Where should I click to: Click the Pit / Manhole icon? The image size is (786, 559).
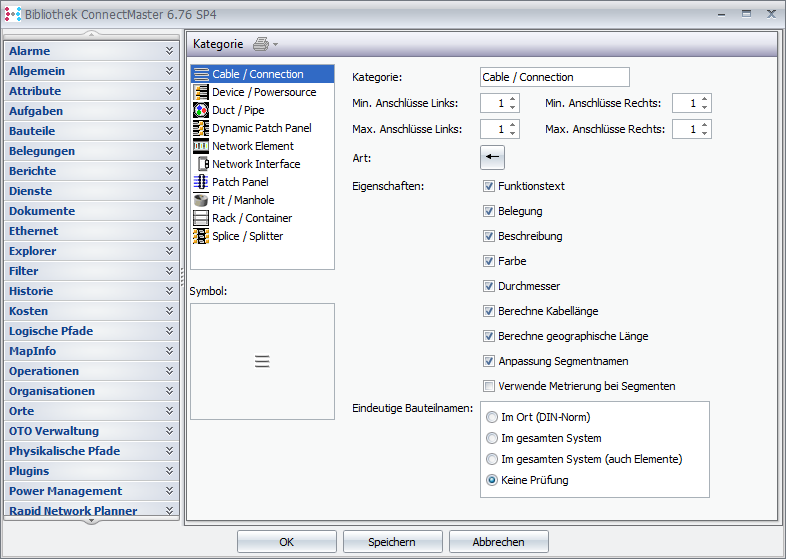coord(201,200)
